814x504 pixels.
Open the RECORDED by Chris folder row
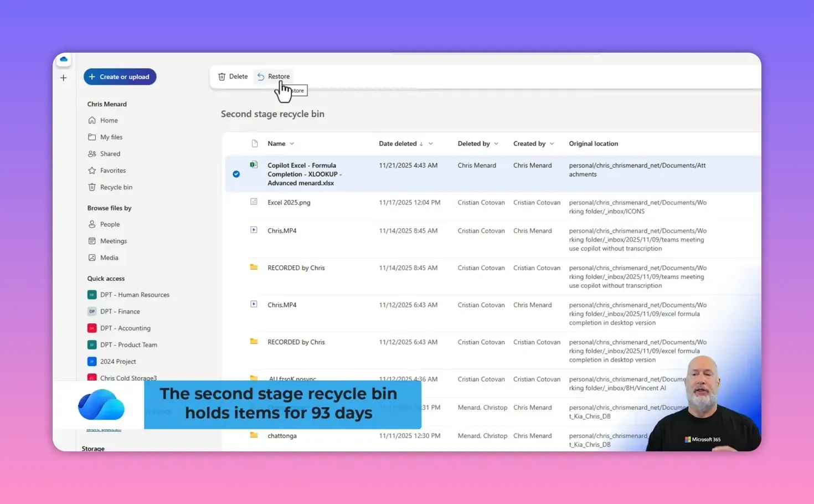click(296, 268)
